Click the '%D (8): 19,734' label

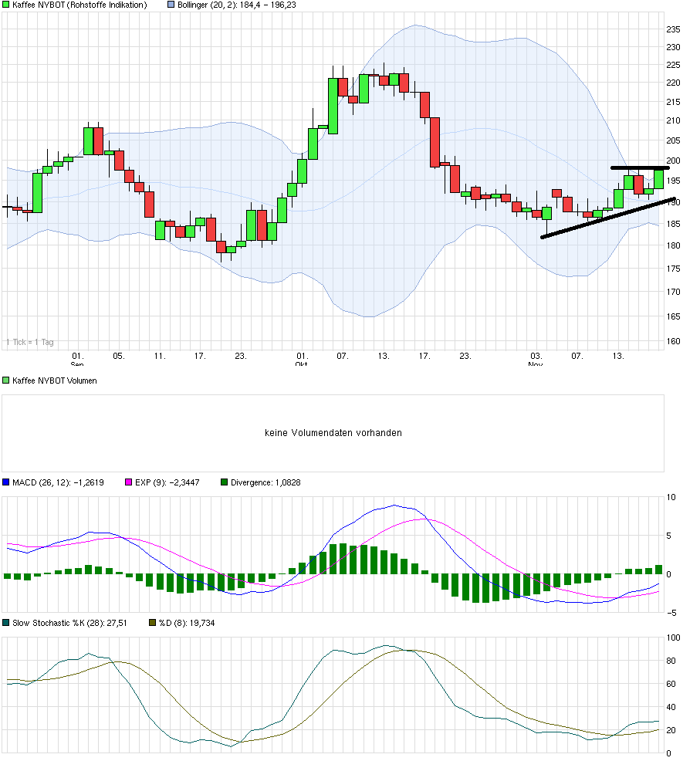point(187,623)
